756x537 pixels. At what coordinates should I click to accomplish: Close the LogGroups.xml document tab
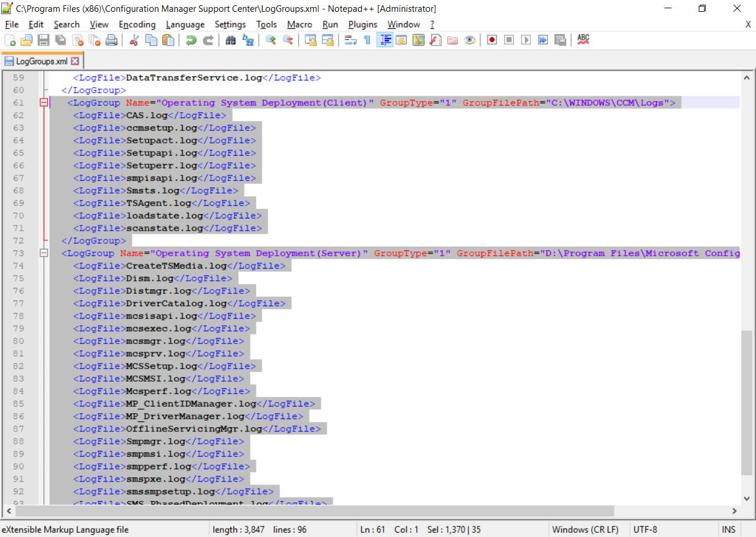[x=74, y=60]
